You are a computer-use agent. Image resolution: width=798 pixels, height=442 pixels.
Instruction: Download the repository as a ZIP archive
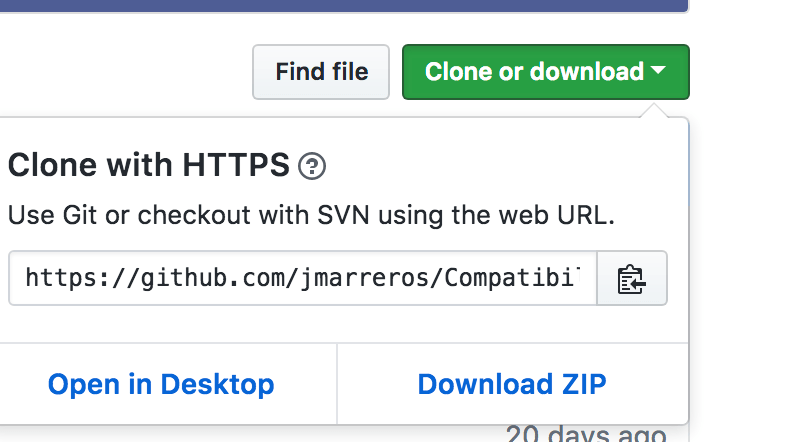(512, 384)
